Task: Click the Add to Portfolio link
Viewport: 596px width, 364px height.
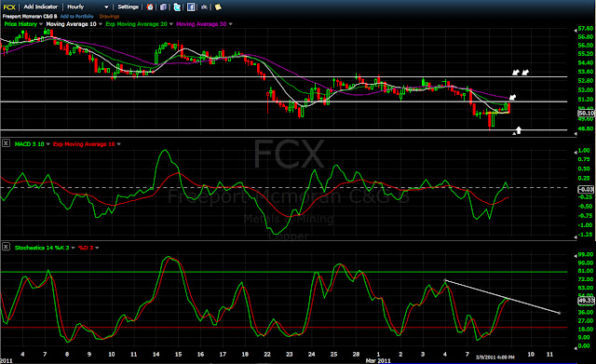Action: click(76, 17)
